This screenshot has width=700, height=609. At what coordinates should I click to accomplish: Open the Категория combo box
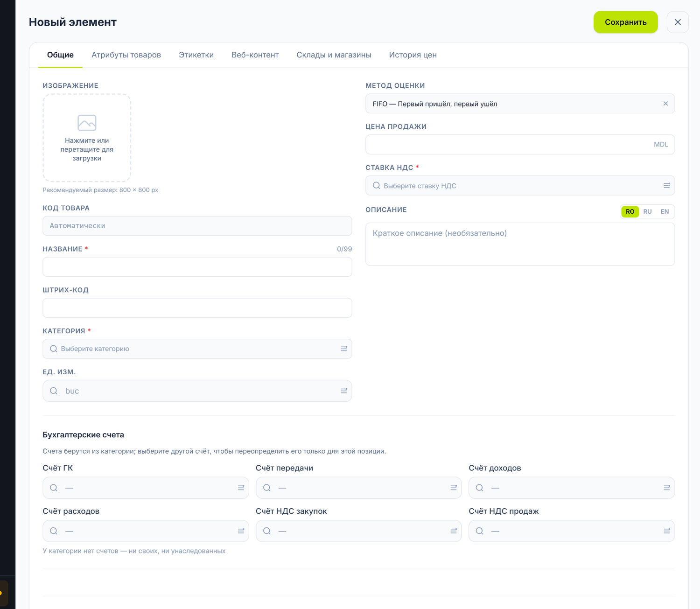pyautogui.click(x=197, y=349)
